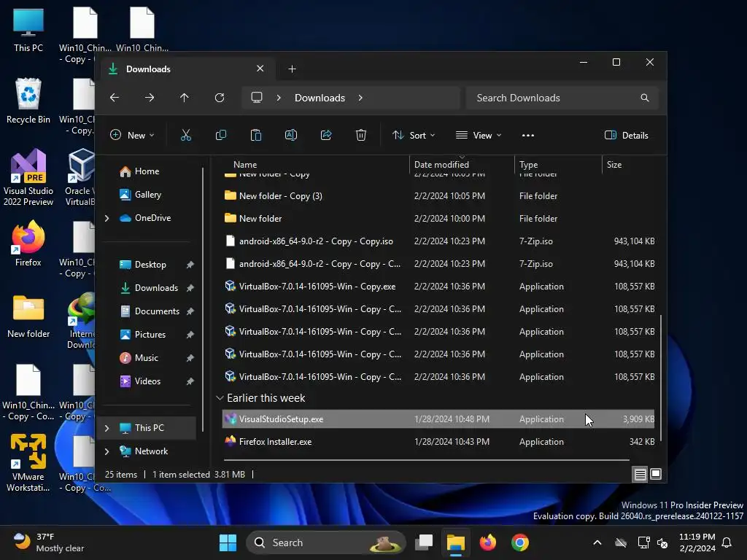This screenshot has width=747, height=560.
Task: Click the horizontal scrollbar below file list
Action: click(x=426, y=460)
